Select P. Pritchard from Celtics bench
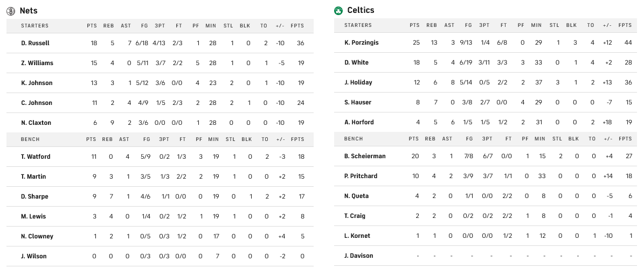 point(361,176)
